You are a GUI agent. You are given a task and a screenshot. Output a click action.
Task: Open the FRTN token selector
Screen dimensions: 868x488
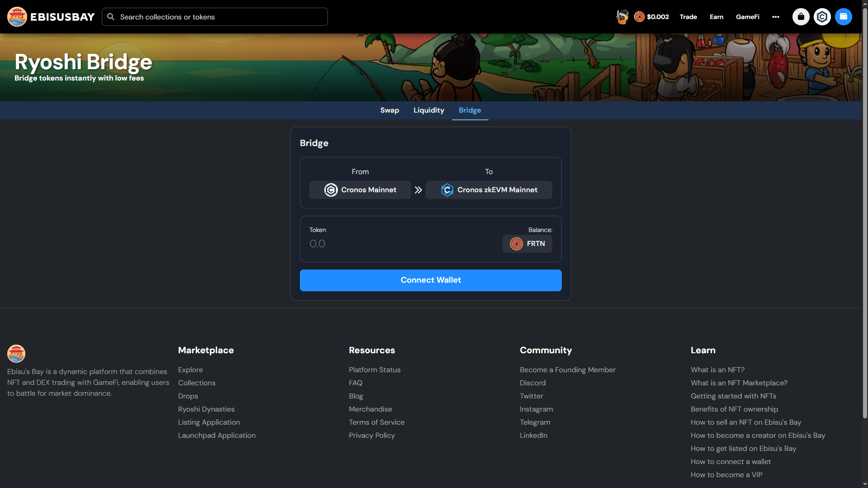pyautogui.click(x=527, y=244)
